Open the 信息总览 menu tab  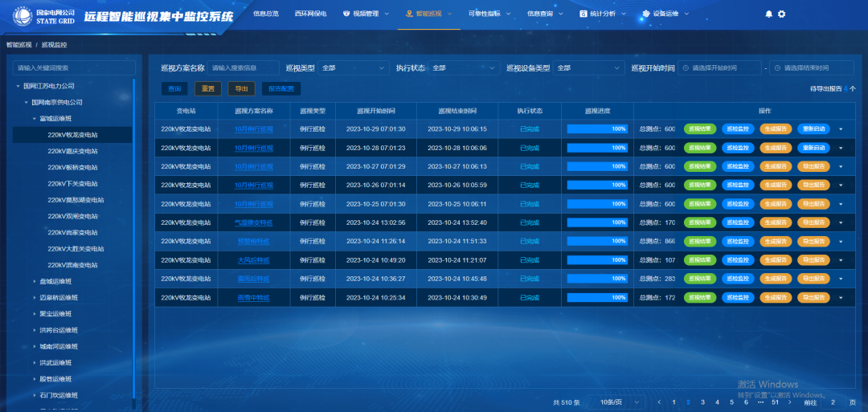coord(266,14)
